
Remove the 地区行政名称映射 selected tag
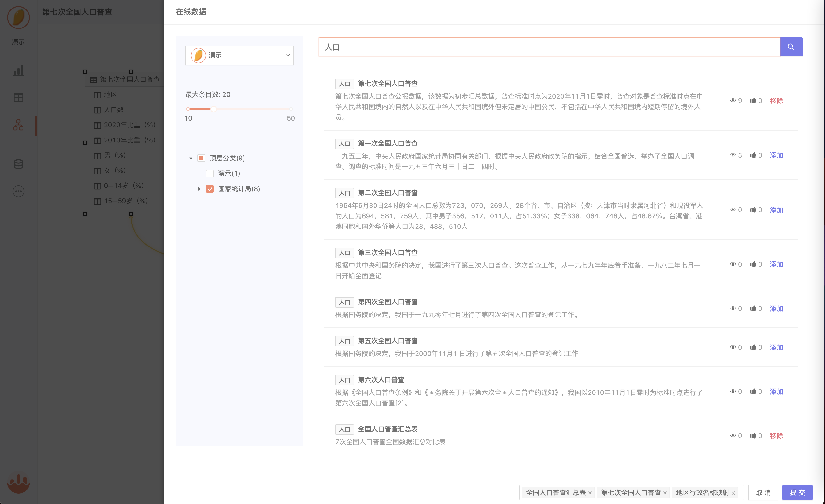coord(733,493)
